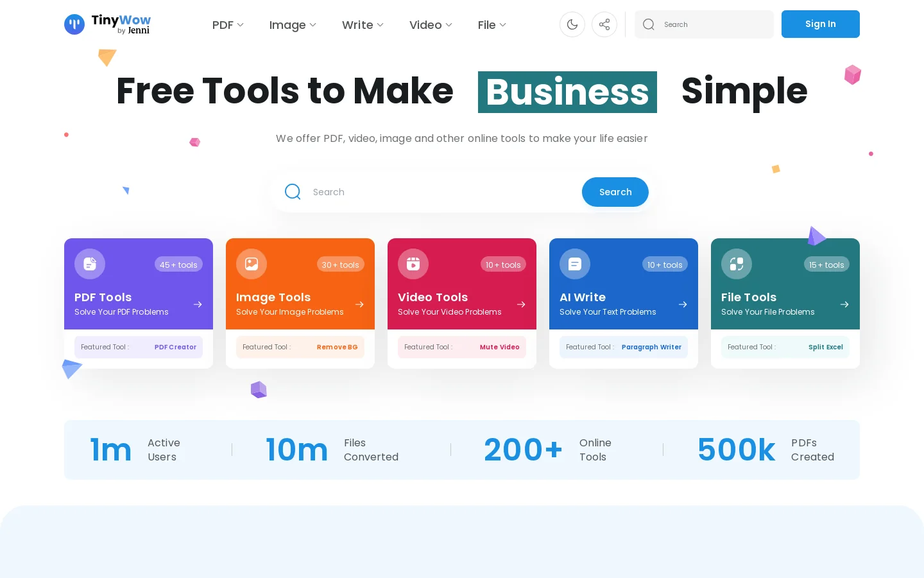924x578 pixels.
Task: Click the TinyWow logo icon
Action: (74, 24)
